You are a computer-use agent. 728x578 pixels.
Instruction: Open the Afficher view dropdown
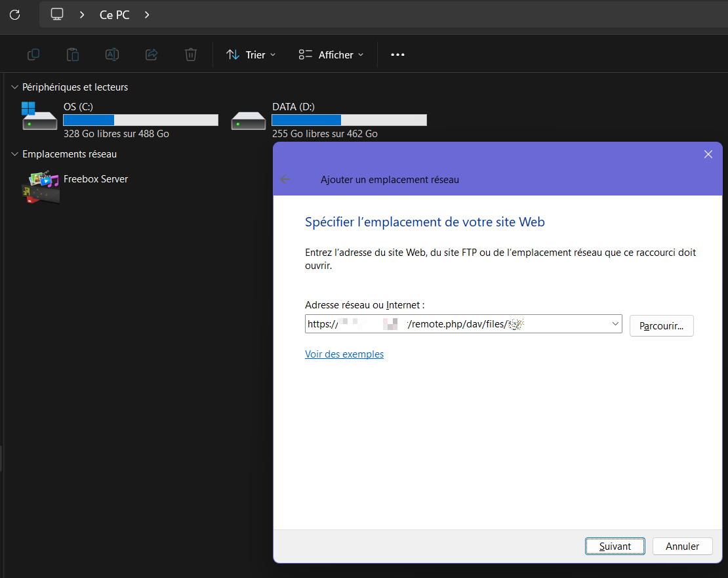coord(331,55)
